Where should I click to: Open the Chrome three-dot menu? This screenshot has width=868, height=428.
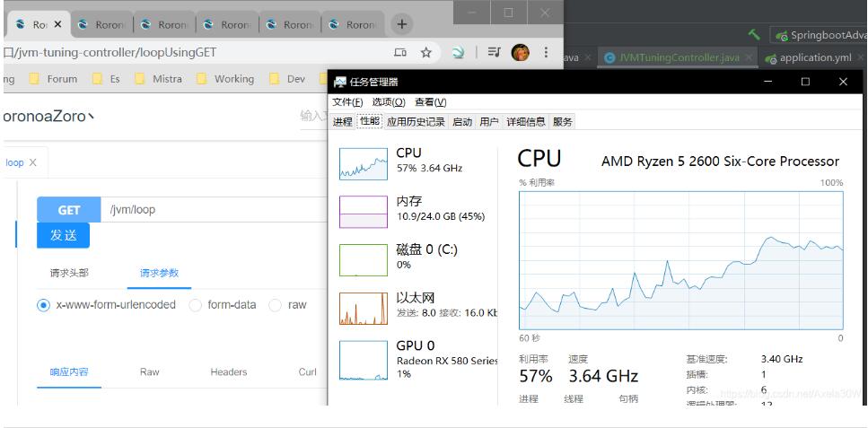tap(546, 53)
